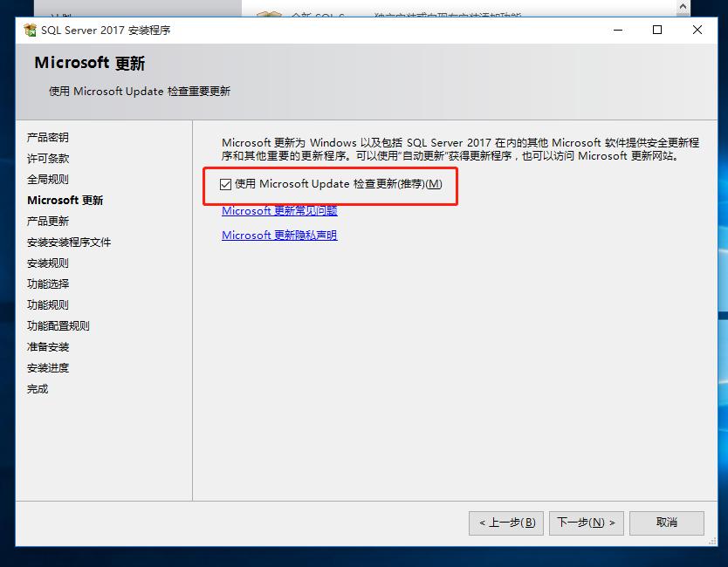The height and width of the screenshot is (567, 728).
Task: Select the Microsoft 更新 step in sidebar
Action: (x=65, y=201)
